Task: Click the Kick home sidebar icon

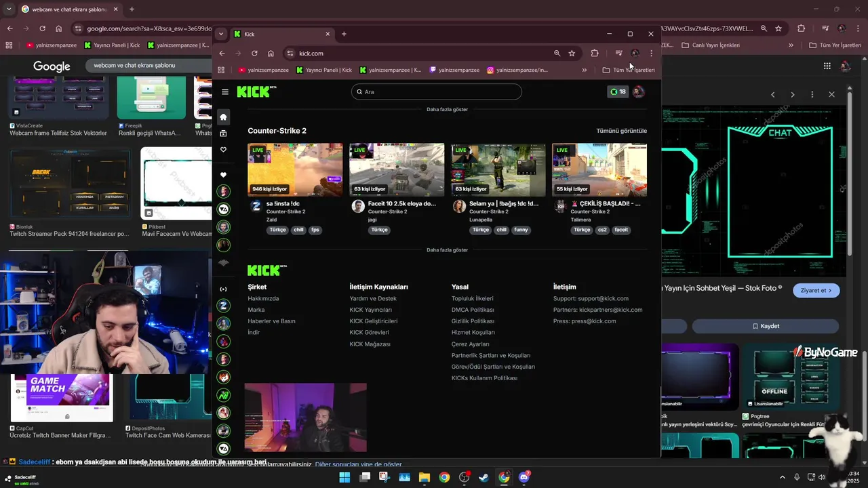Action: tap(223, 117)
